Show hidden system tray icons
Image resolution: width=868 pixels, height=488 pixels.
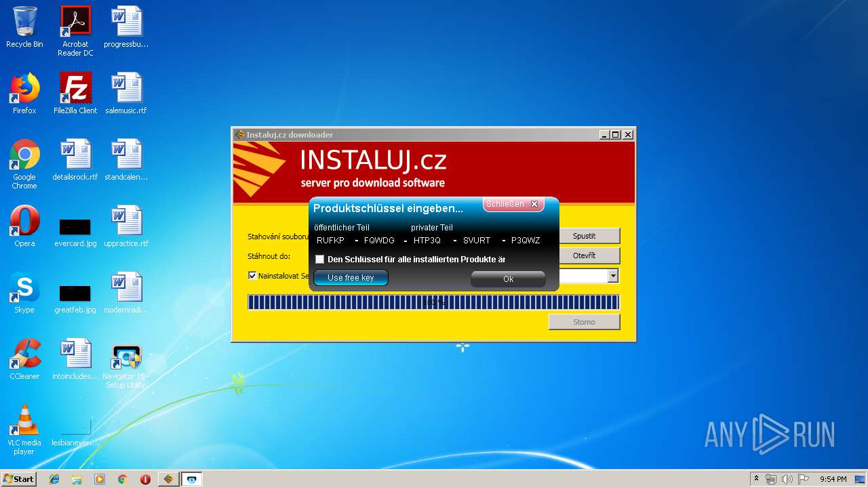756,479
